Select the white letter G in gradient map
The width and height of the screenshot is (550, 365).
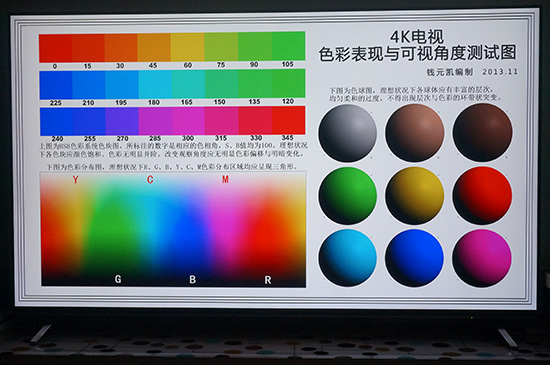click(118, 279)
